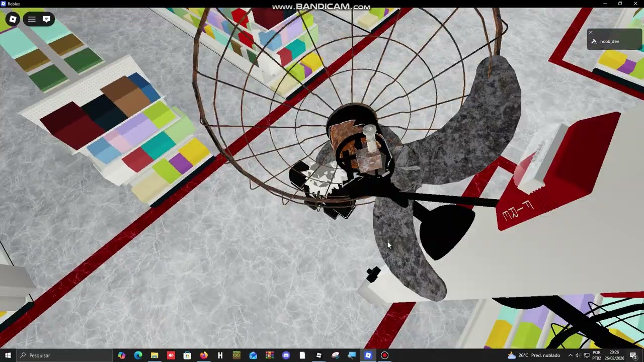Open the hamburger menu in the Roblox top bar
The height and width of the screenshot is (362, 644).
tap(32, 19)
